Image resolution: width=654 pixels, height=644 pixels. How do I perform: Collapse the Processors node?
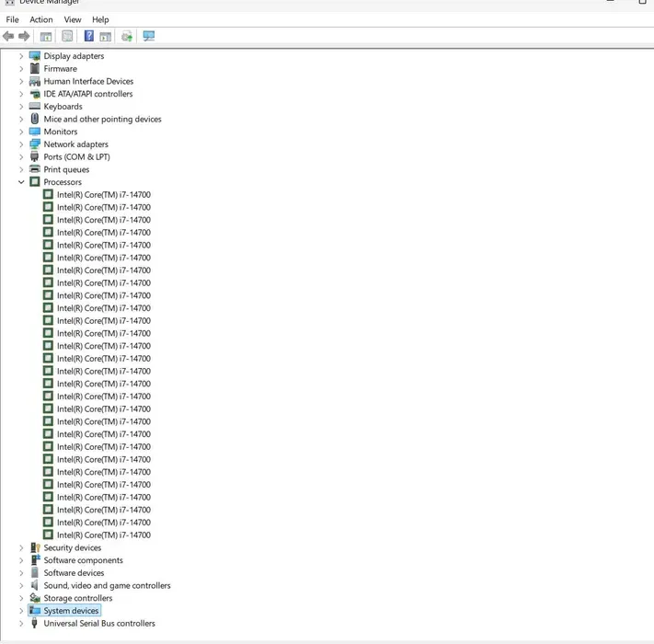21,182
